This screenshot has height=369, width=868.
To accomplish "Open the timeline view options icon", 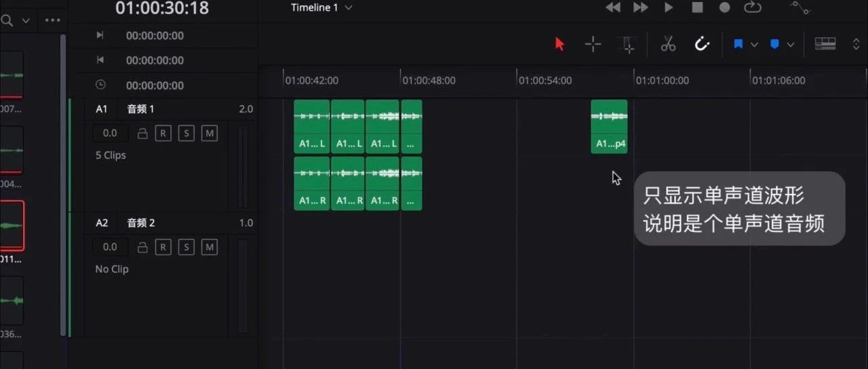I will (x=825, y=44).
